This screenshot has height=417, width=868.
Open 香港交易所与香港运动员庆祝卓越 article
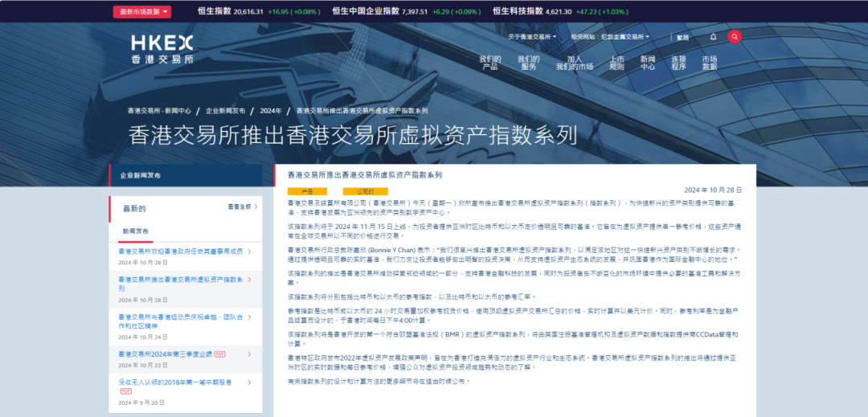(x=181, y=321)
